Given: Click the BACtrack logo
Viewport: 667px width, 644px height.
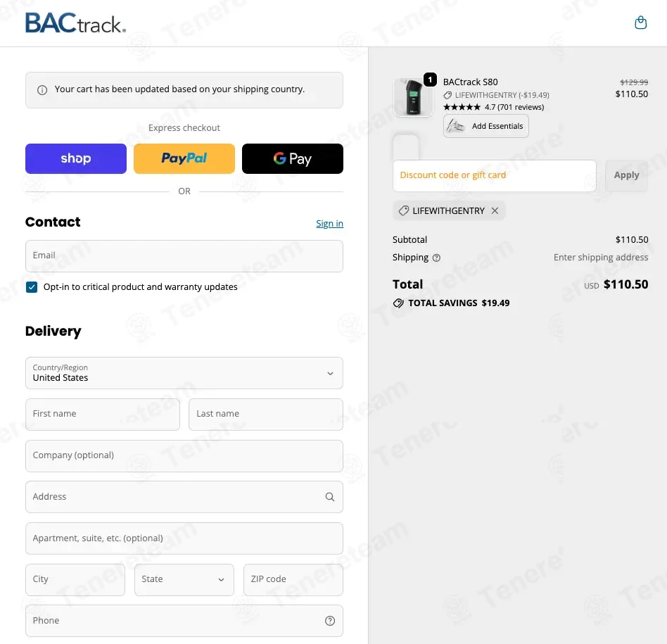Looking at the screenshot, I should point(75,23).
